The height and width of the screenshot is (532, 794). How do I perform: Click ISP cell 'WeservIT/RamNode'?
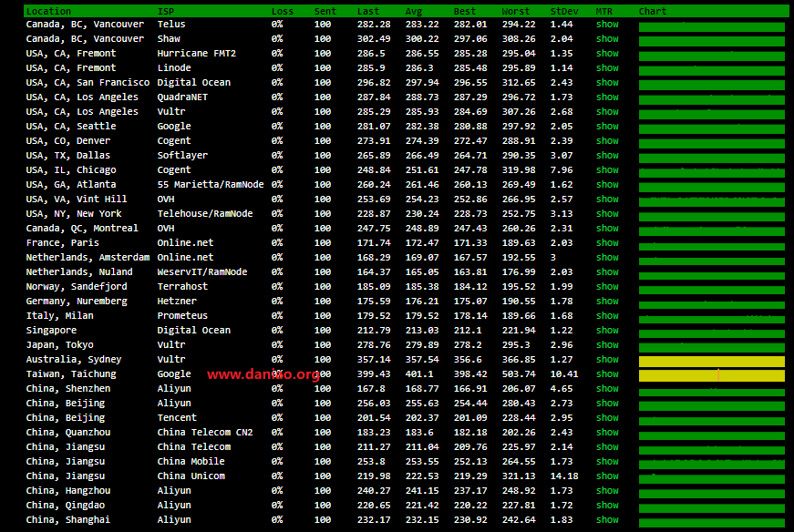click(x=202, y=272)
